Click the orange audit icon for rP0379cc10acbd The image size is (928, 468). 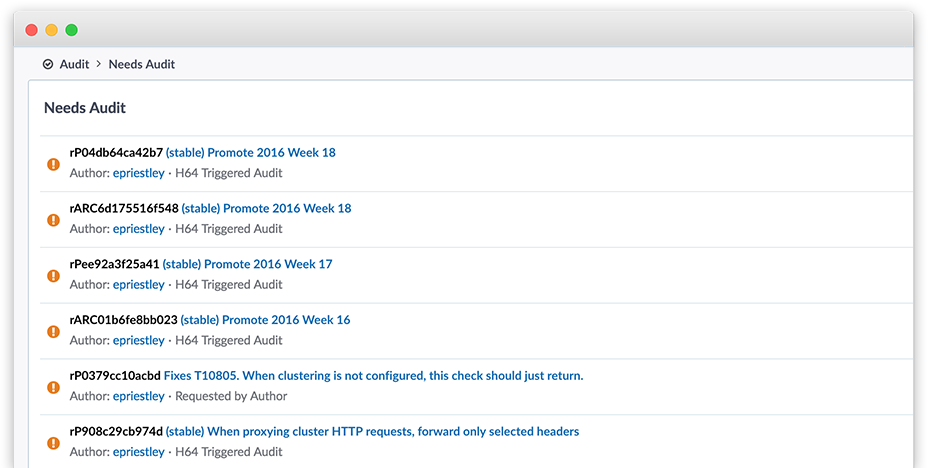coord(53,387)
